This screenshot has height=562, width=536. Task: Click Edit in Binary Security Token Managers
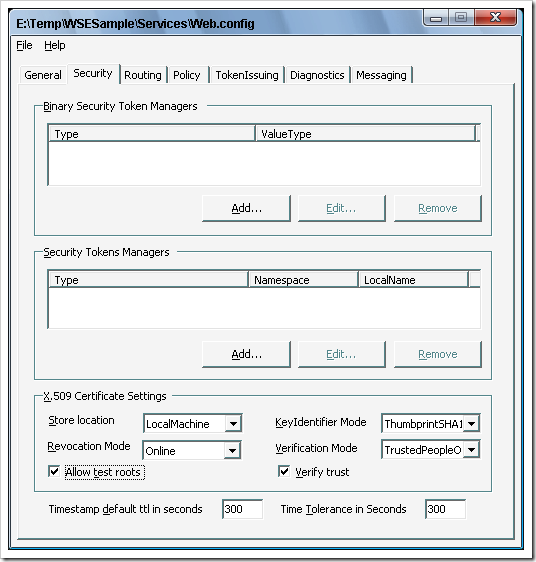342,208
